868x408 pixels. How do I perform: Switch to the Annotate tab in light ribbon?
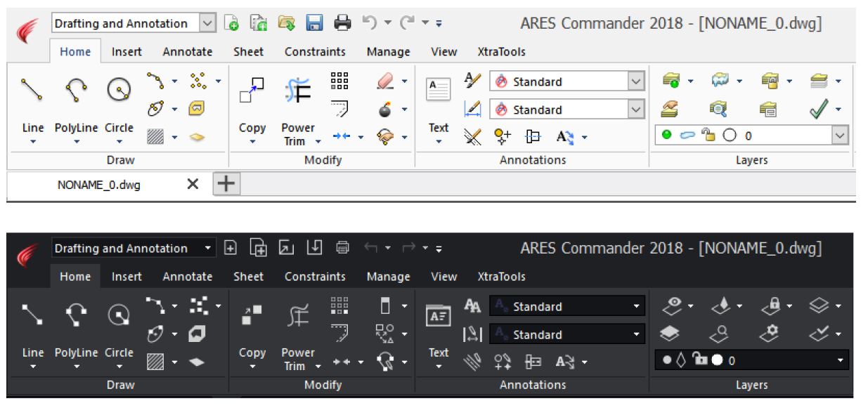pos(187,52)
